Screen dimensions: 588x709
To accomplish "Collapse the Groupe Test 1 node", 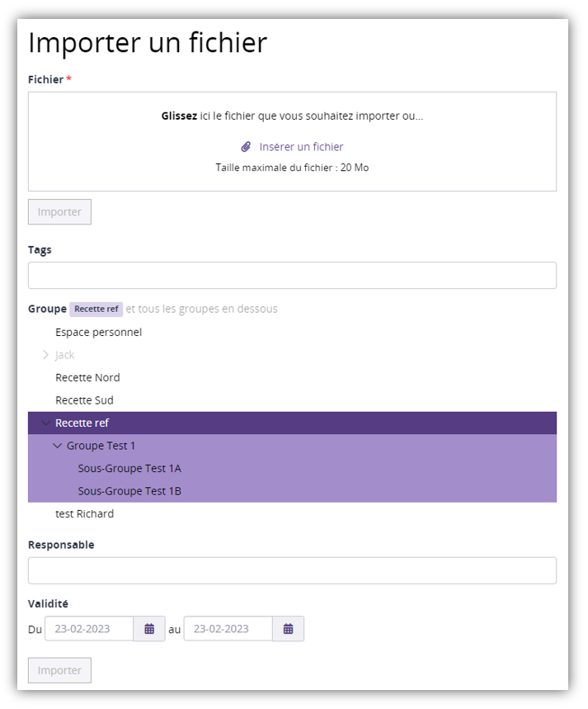I will pyautogui.click(x=57, y=446).
